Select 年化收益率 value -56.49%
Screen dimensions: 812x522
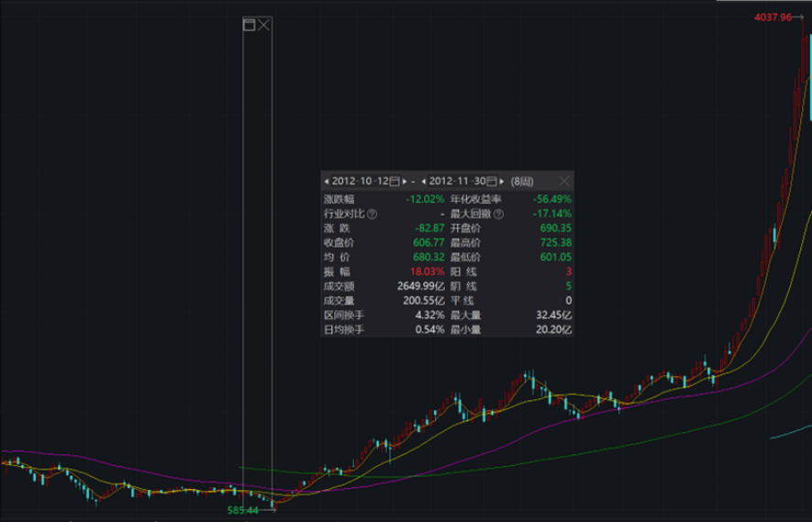click(x=552, y=199)
